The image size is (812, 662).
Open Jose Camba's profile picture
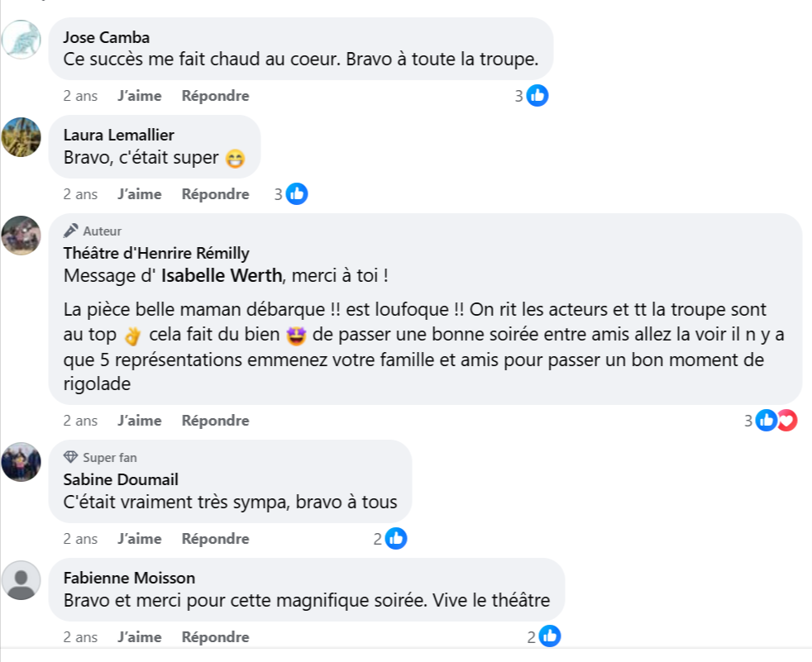pyautogui.click(x=21, y=39)
